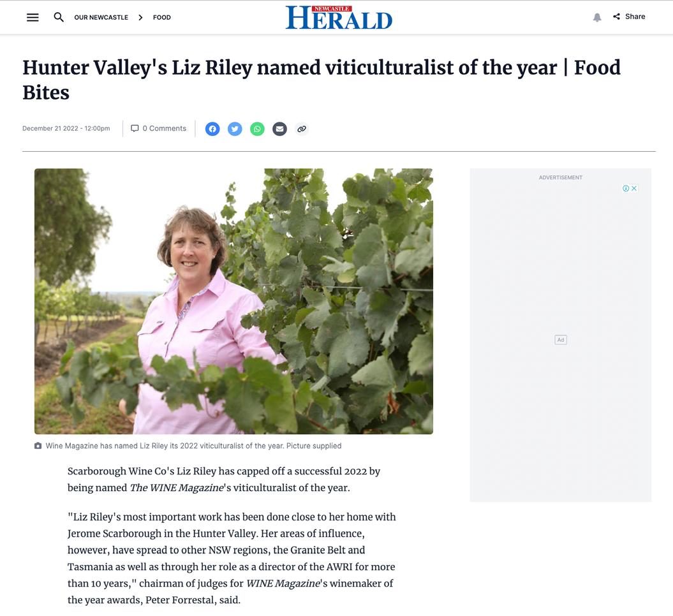Open the search magnifier icon
The height and width of the screenshot is (616, 673).
pyautogui.click(x=59, y=17)
